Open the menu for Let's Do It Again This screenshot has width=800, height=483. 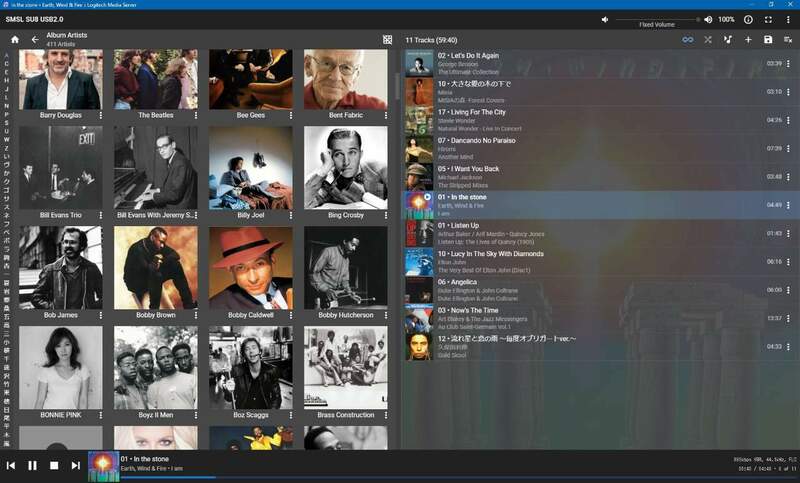[789, 63]
